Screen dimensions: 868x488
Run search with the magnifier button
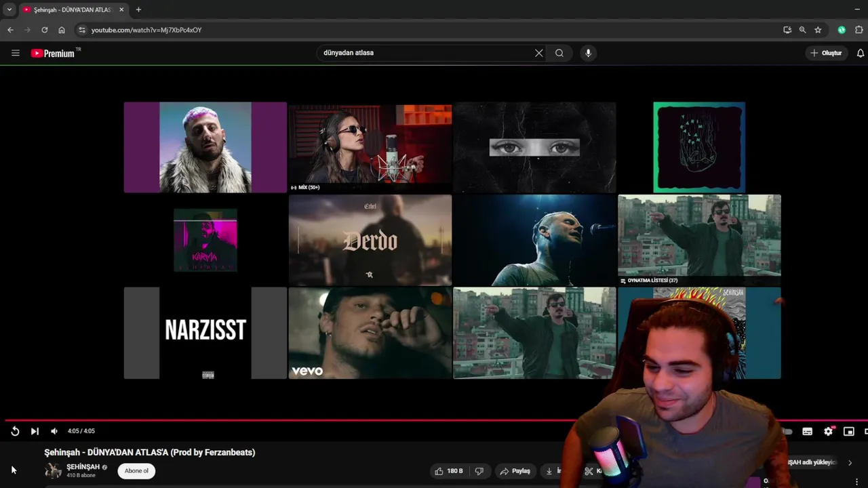(559, 53)
